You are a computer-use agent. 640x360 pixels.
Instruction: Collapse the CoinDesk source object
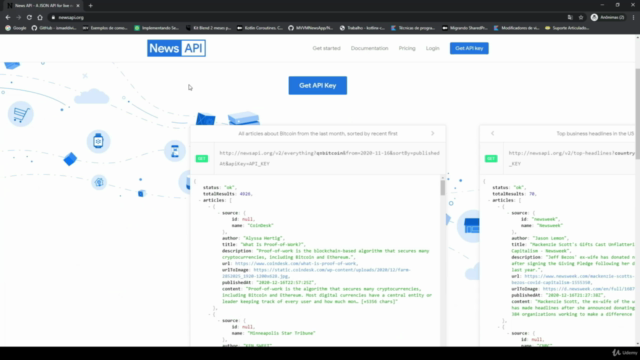pyautogui.click(x=219, y=213)
